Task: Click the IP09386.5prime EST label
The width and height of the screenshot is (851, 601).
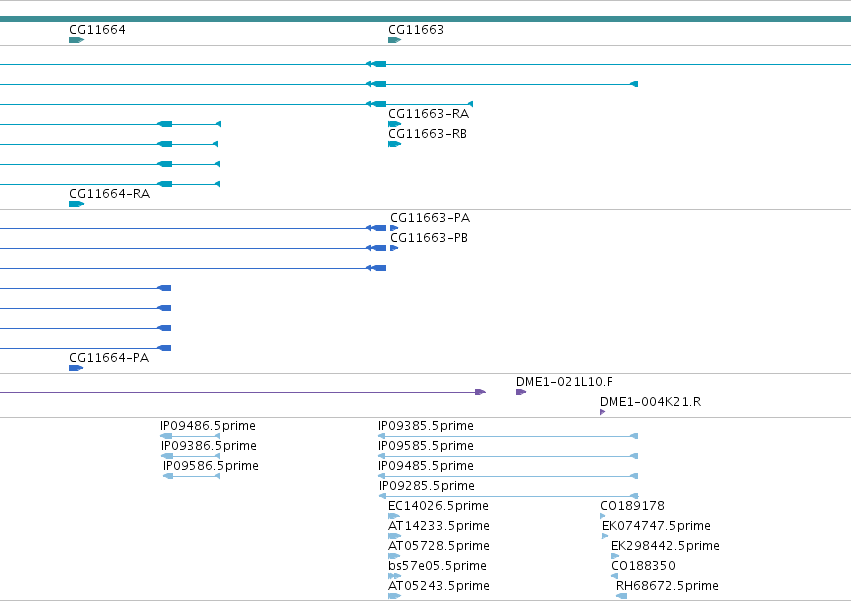Action: tap(209, 446)
